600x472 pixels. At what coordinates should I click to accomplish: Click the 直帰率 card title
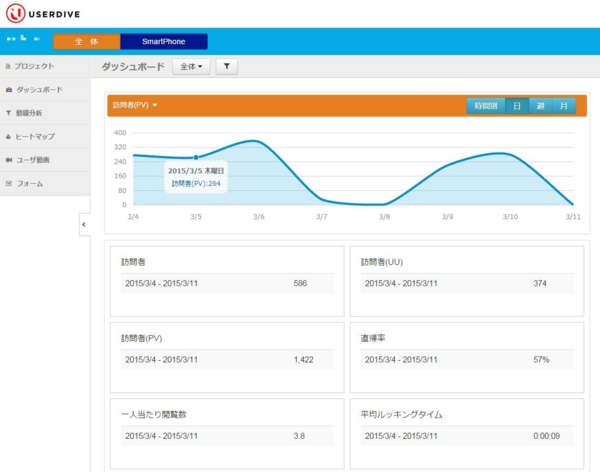click(x=373, y=338)
